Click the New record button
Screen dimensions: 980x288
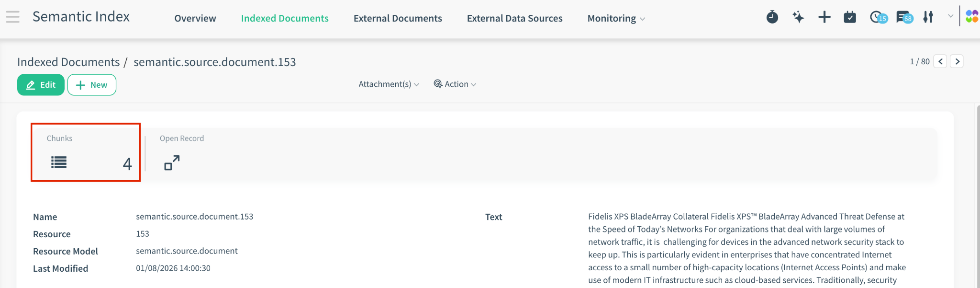tap(92, 85)
